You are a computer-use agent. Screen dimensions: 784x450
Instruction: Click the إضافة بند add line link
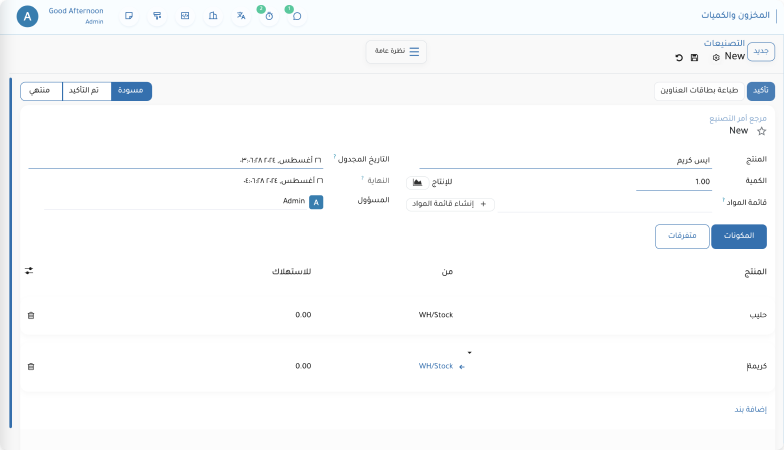point(750,410)
